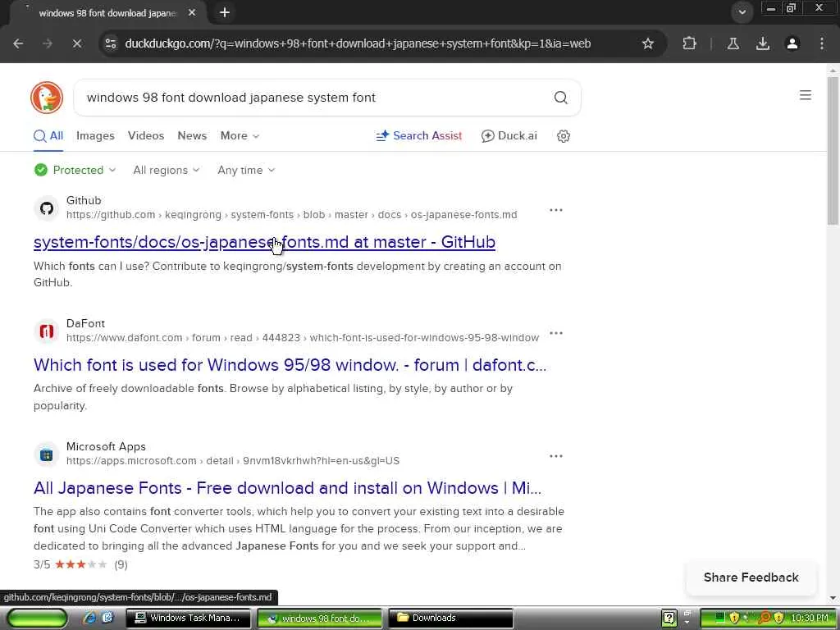Viewport: 840px width, 630px height.
Task: Open DuckDuckGo hamburger side menu
Action: pos(806,95)
